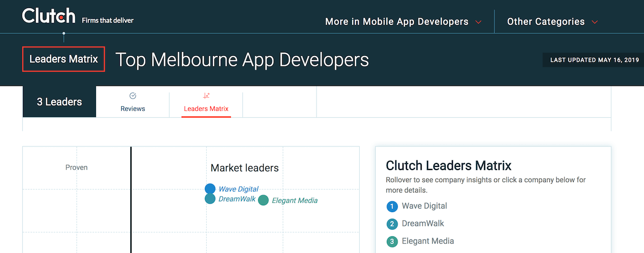Switch to the Reviews tab
Viewport: 644px width, 253px height.
(133, 102)
